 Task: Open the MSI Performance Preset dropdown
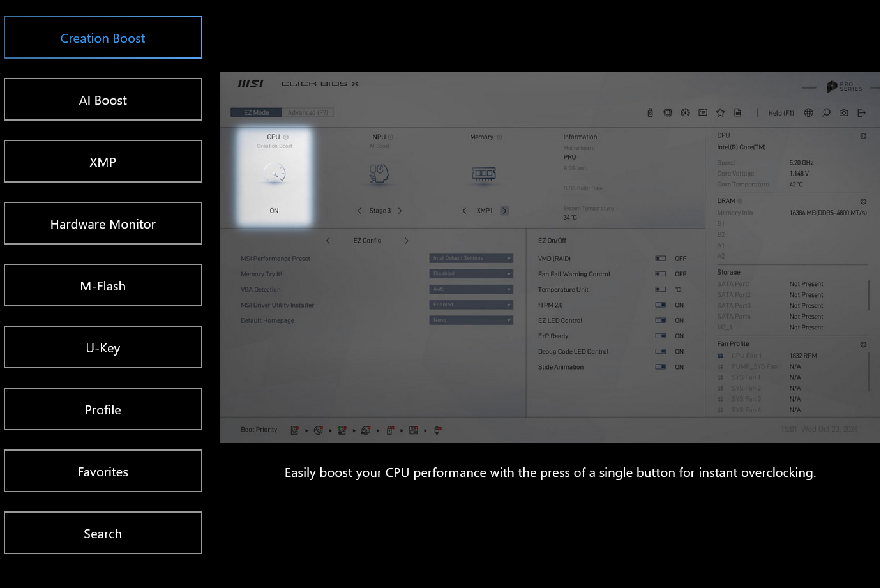tap(471, 259)
